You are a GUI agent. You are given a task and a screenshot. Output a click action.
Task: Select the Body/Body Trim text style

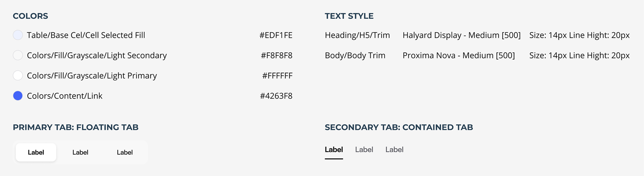(355, 55)
